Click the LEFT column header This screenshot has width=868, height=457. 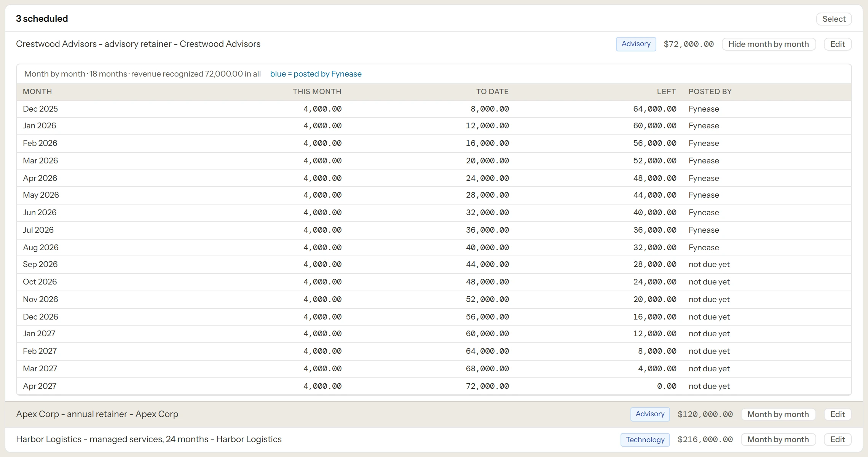tap(666, 91)
